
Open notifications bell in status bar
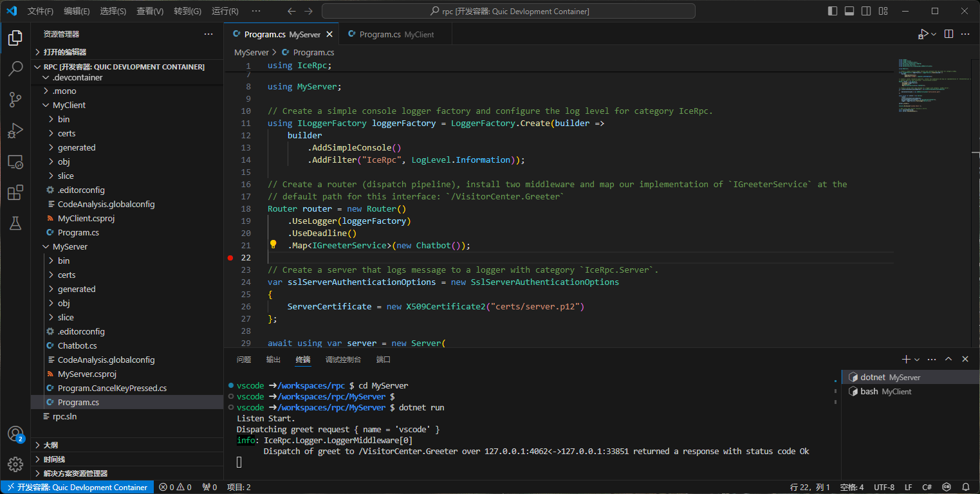965,488
